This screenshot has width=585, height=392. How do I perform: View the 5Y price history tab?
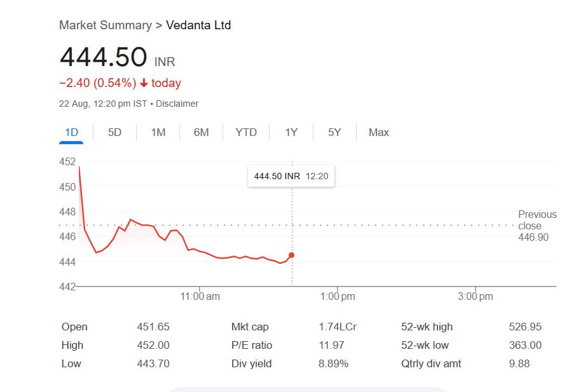tap(334, 132)
